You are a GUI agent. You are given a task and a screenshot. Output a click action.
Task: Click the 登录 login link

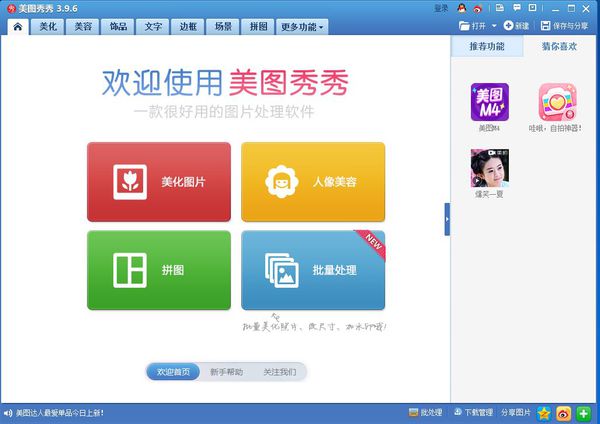click(441, 8)
